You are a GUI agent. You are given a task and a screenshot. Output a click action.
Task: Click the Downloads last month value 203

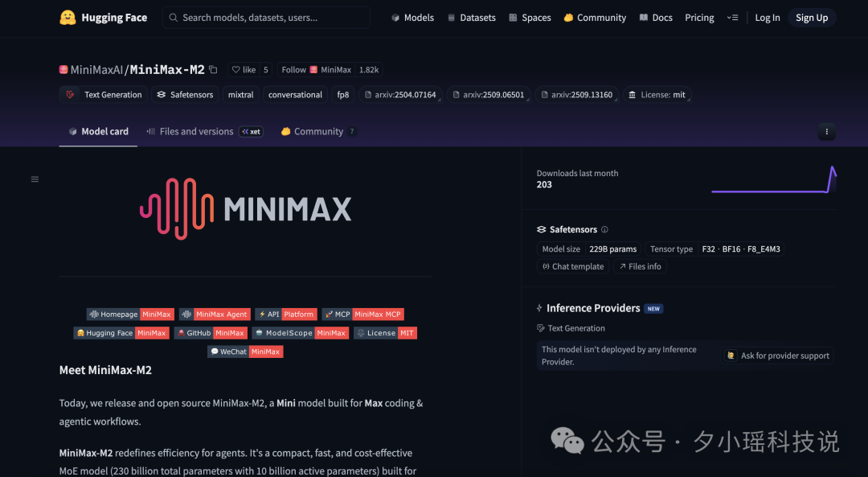click(544, 185)
